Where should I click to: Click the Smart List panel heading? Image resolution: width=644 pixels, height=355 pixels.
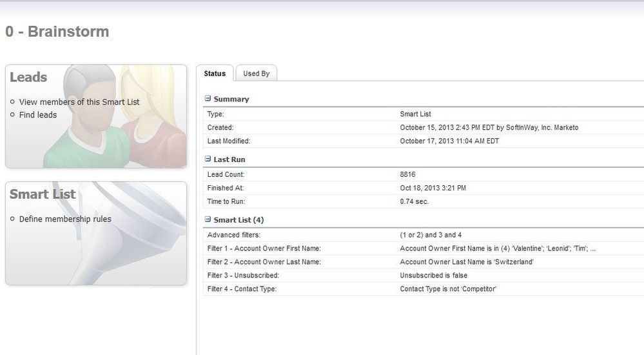(x=43, y=194)
